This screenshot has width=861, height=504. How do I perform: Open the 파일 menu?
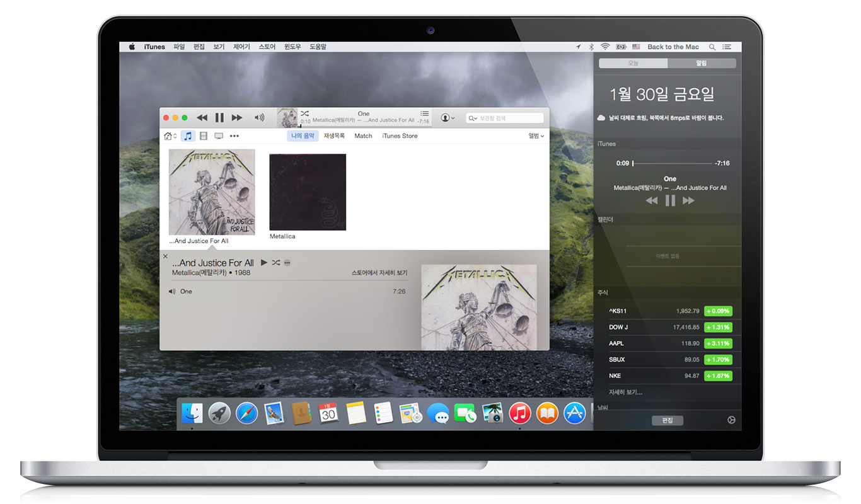[179, 47]
